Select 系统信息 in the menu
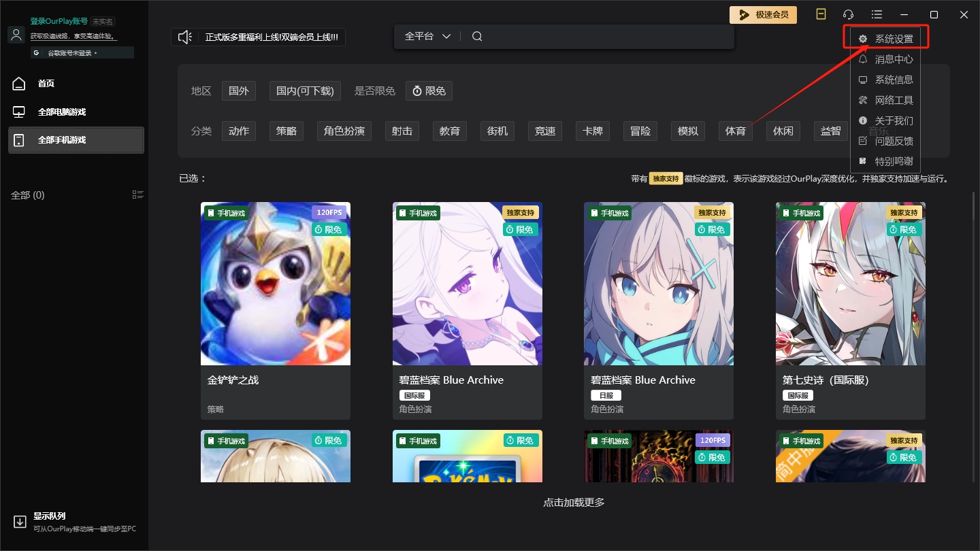Viewport: 980px width, 551px height. tap(885, 80)
